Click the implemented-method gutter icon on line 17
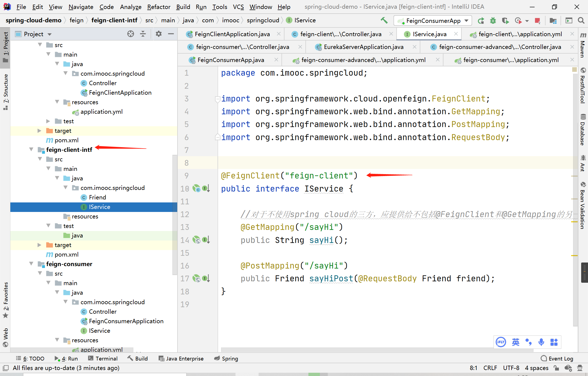 coord(206,278)
